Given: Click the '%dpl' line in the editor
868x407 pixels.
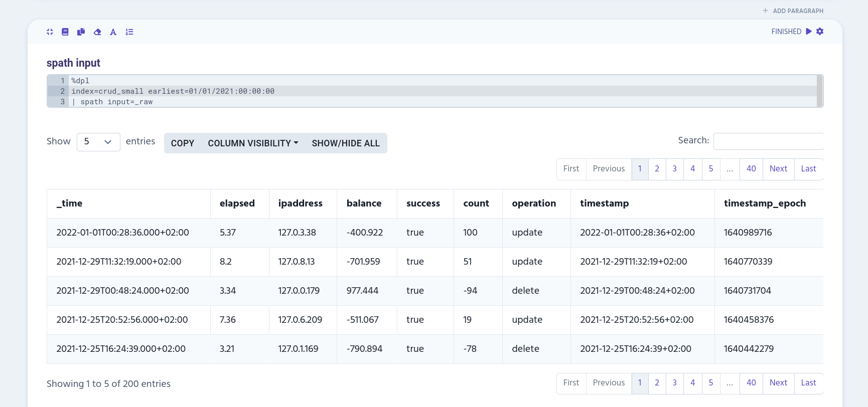Looking at the screenshot, I should coord(80,81).
